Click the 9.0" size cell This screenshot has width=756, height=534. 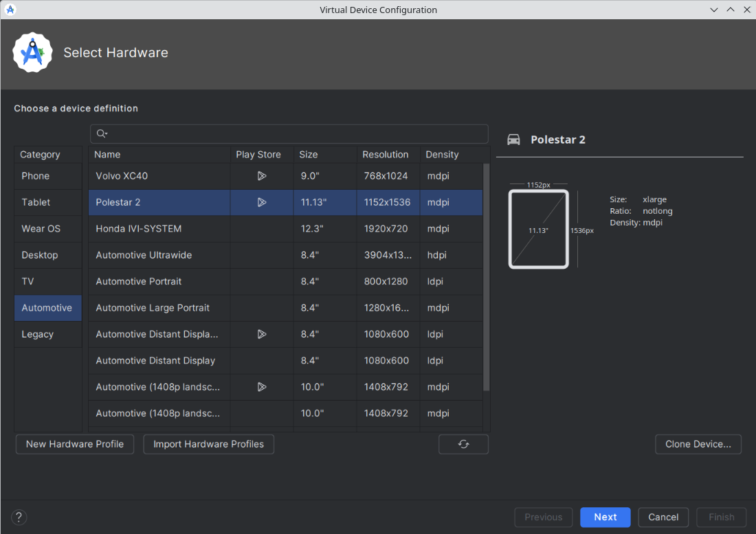(x=325, y=176)
